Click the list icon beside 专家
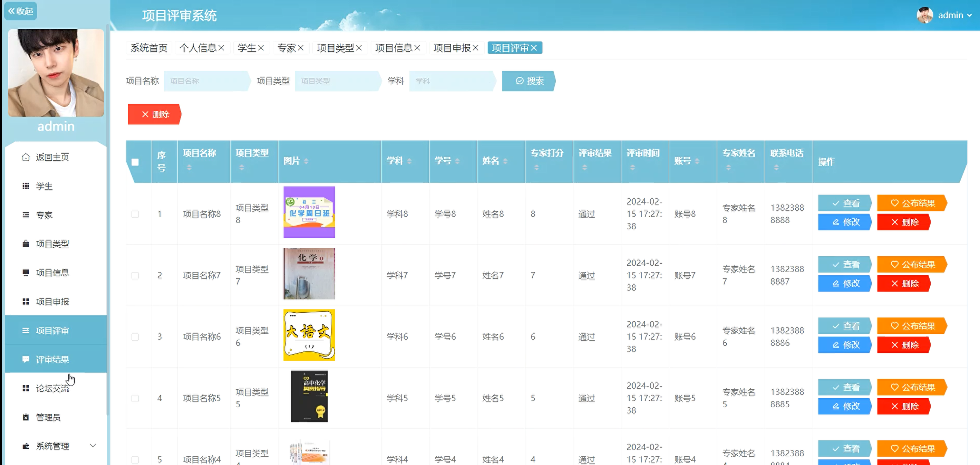Image resolution: width=980 pixels, height=465 pixels. point(26,215)
